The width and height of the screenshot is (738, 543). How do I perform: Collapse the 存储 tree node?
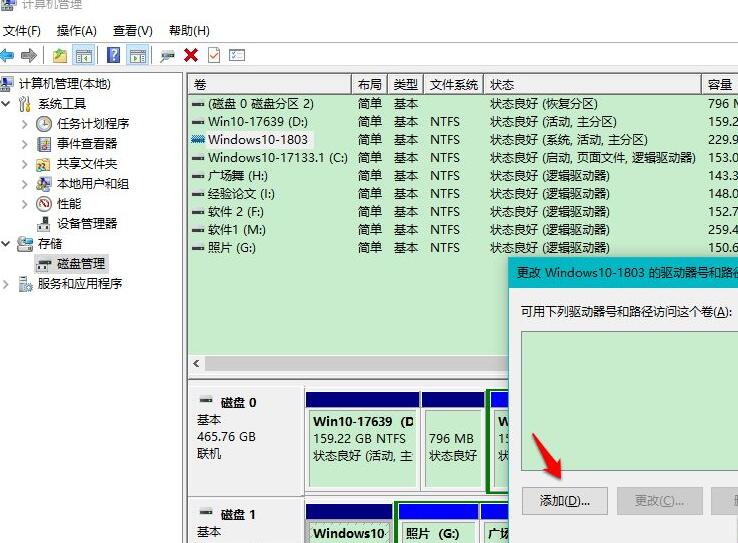coord(8,243)
